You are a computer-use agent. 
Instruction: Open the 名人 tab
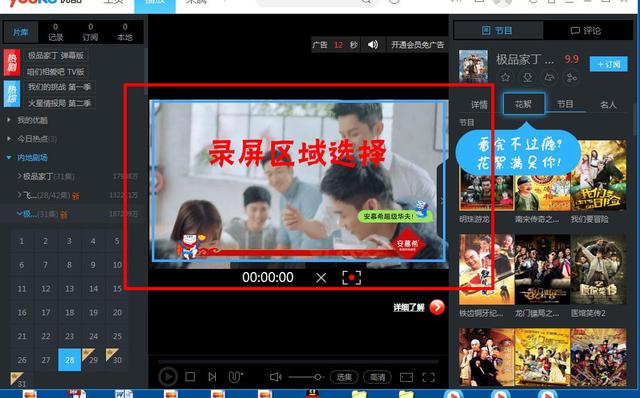tap(608, 105)
